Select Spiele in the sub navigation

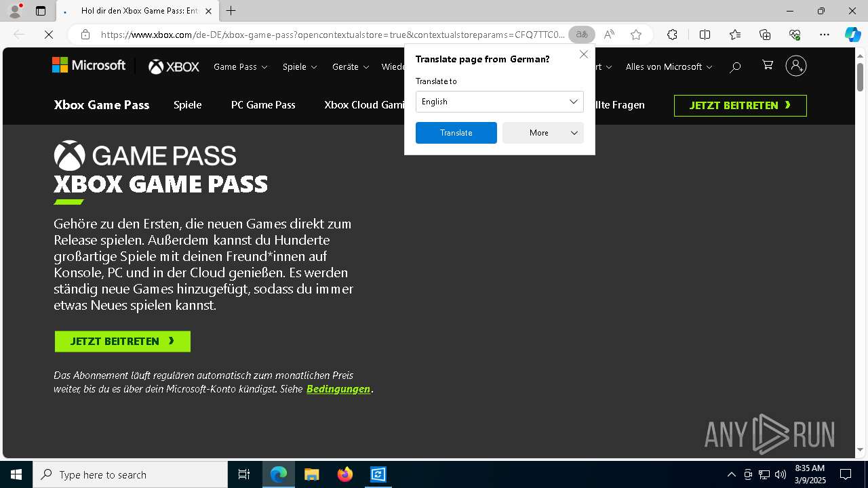pyautogui.click(x=188, y=105)
